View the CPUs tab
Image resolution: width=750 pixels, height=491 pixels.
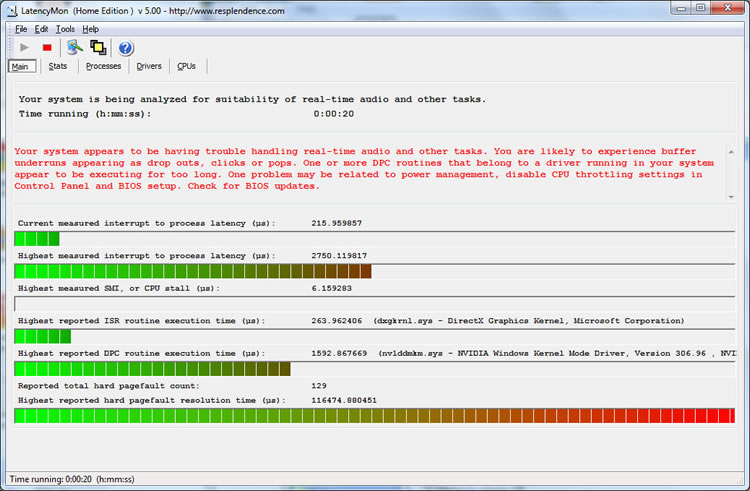(x=187, y=66)
